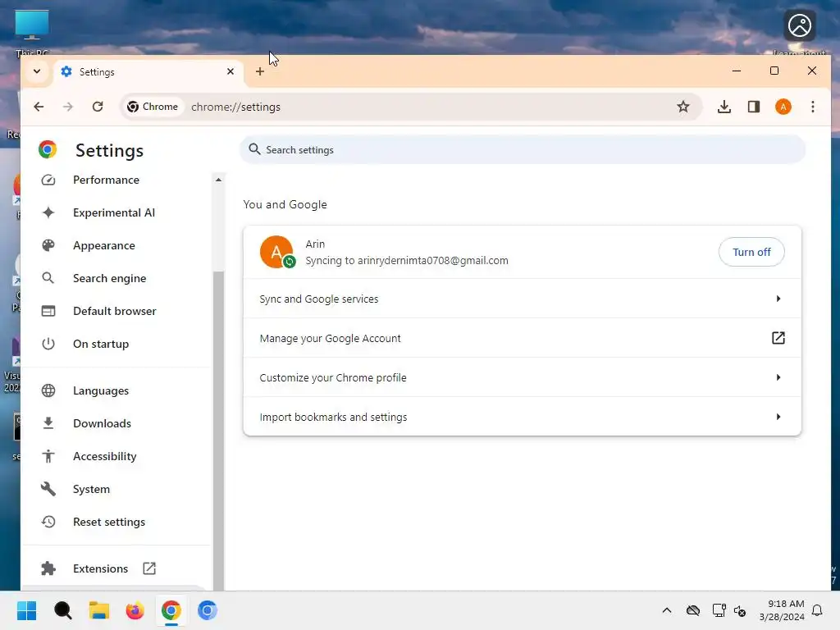Screen dimensions: 840x630
Task: Open notifications bell icon
Action: [818, 610]
